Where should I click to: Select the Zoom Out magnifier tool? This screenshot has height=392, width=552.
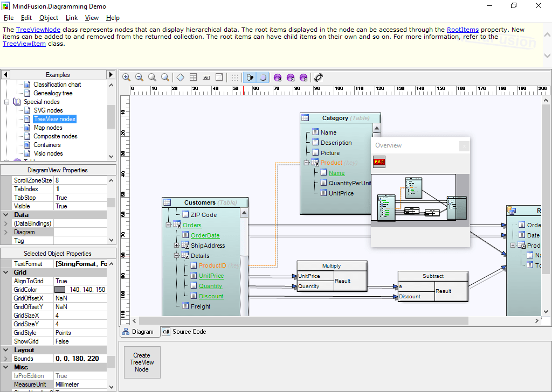coord(139,77)
